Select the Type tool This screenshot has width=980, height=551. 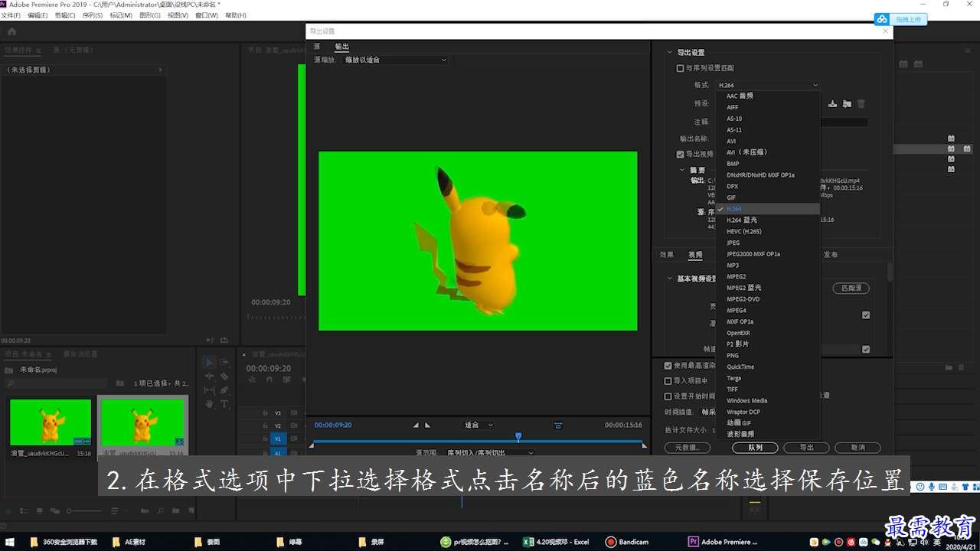click(224, 403)
